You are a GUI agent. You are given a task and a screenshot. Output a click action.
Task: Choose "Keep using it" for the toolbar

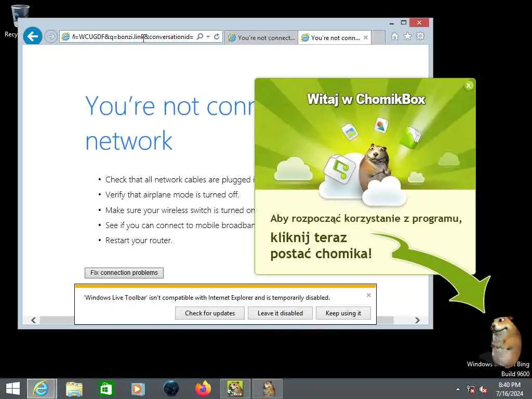tap(343, 313)
